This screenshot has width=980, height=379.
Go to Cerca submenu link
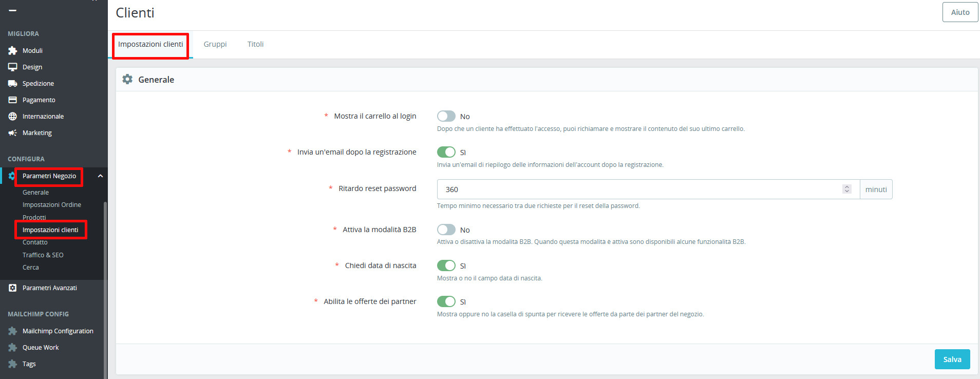pos(31,268)
